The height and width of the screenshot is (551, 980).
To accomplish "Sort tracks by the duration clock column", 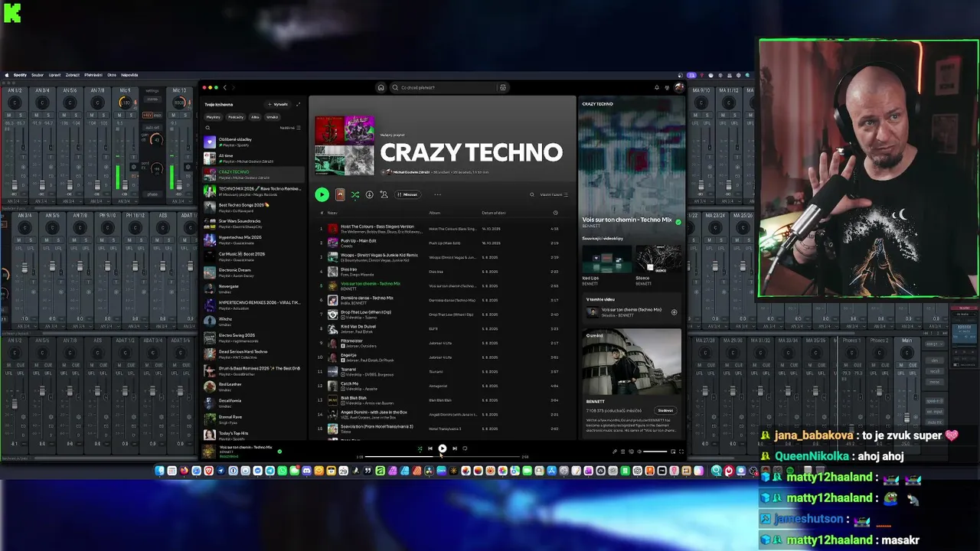I will click(555, 213).
